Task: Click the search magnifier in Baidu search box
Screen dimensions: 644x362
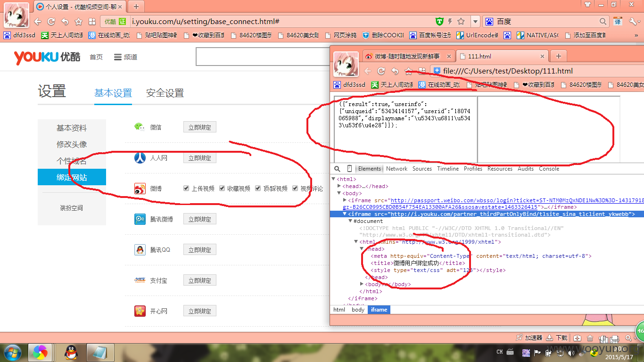Action: tap(603, 21)
